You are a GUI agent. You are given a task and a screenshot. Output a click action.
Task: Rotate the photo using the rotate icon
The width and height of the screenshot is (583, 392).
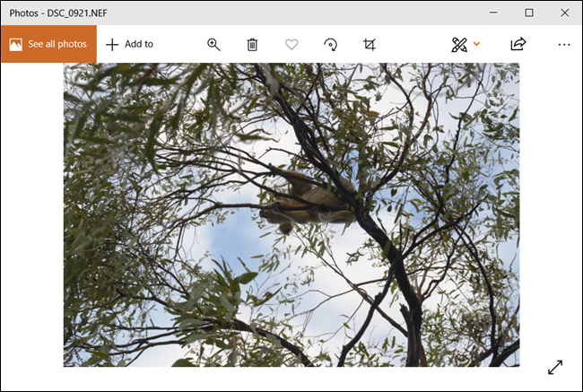tap(330, 44)
